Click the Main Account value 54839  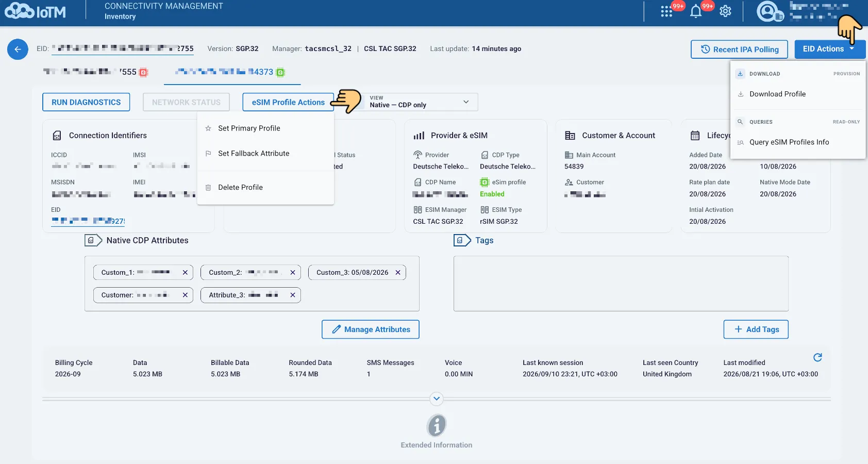[x=574, y=167]
